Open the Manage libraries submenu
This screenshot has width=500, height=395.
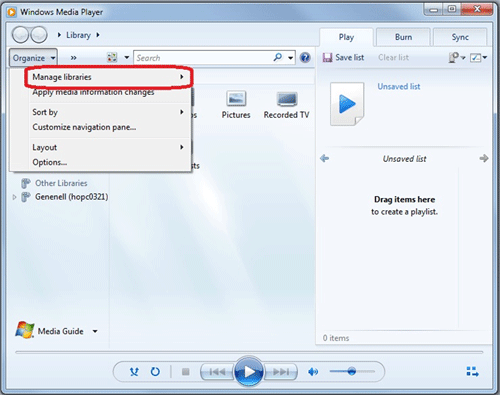pos(108,77)
